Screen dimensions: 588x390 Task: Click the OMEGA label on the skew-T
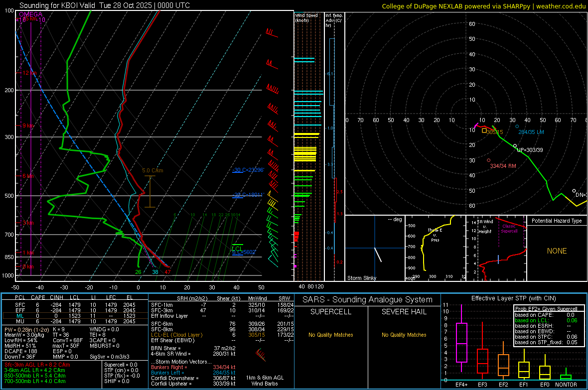click(30, 14)
